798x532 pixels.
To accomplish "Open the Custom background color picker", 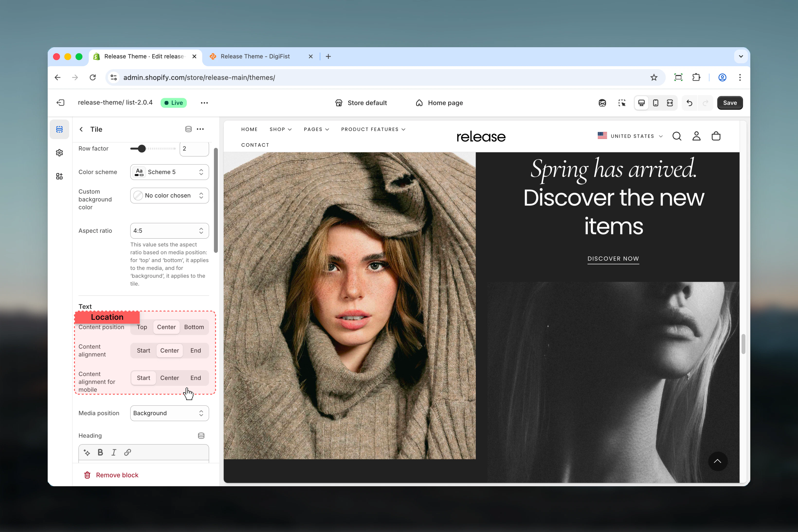I will click(x=170, y=195).
